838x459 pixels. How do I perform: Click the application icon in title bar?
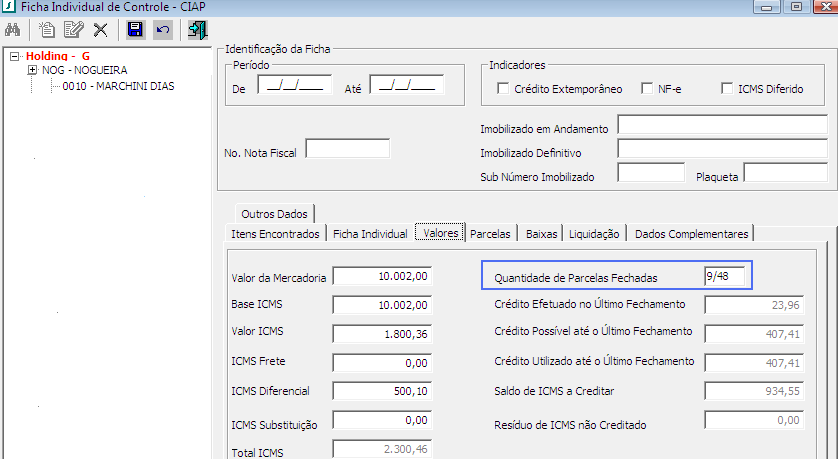tap(9, 7)
